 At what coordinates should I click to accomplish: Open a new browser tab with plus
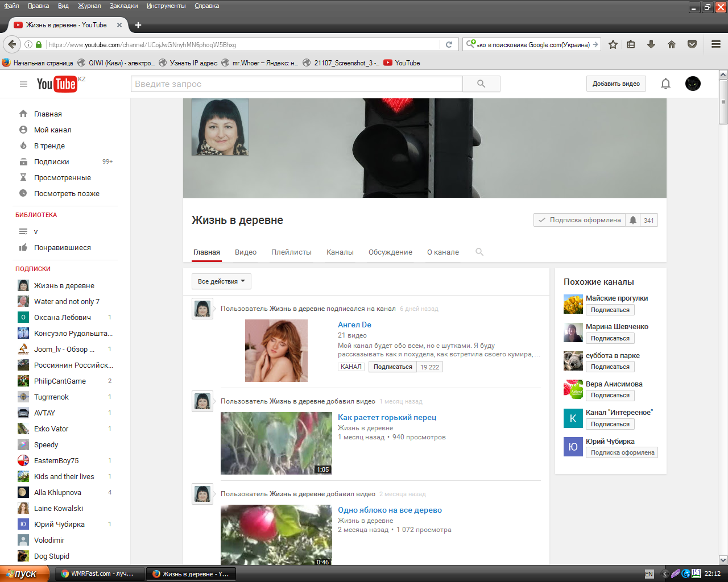coord(138,25)
